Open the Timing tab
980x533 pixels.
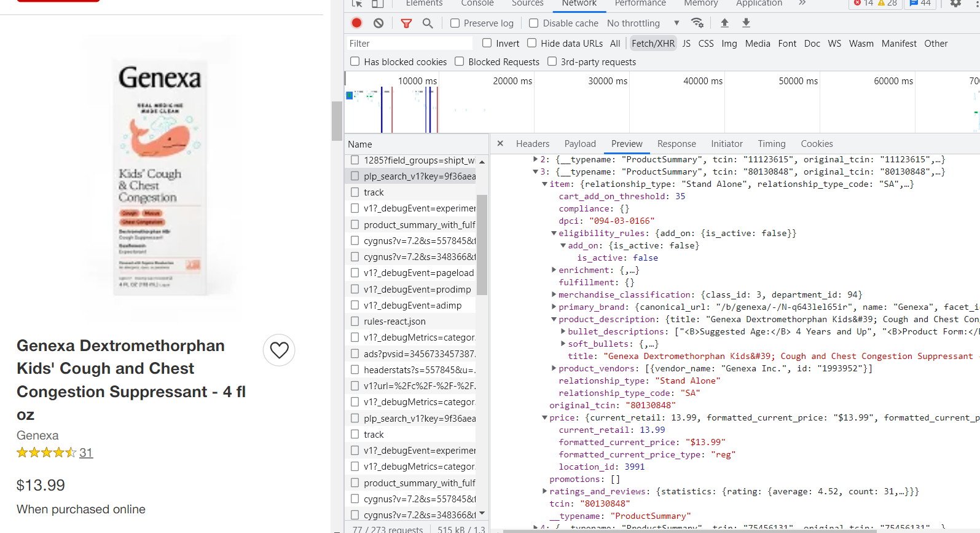772,144
